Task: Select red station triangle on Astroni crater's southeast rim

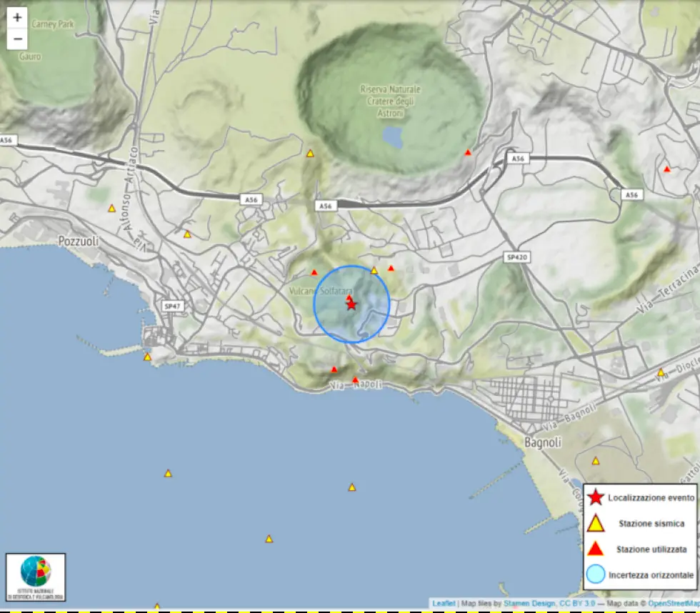Action: [468, 153]
